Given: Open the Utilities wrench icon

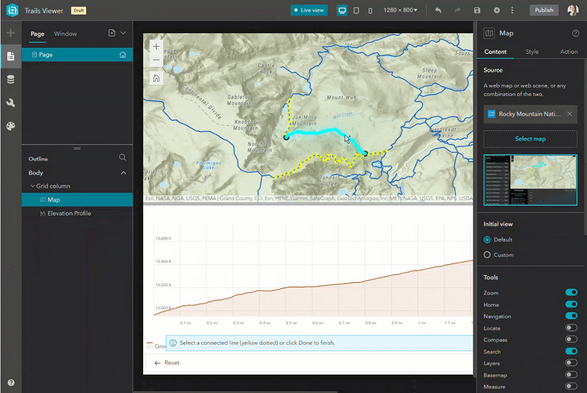Looking at the screenshot, I should click(10, 103).
